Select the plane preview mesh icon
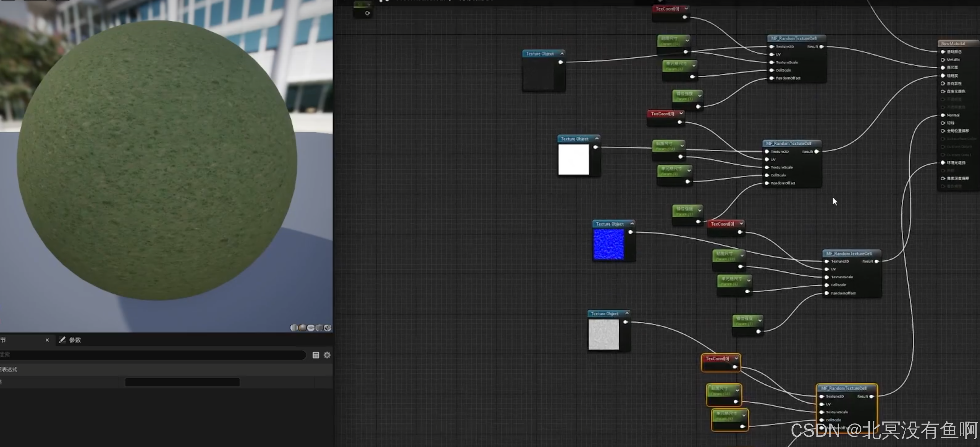 click(x=311, y=328)
